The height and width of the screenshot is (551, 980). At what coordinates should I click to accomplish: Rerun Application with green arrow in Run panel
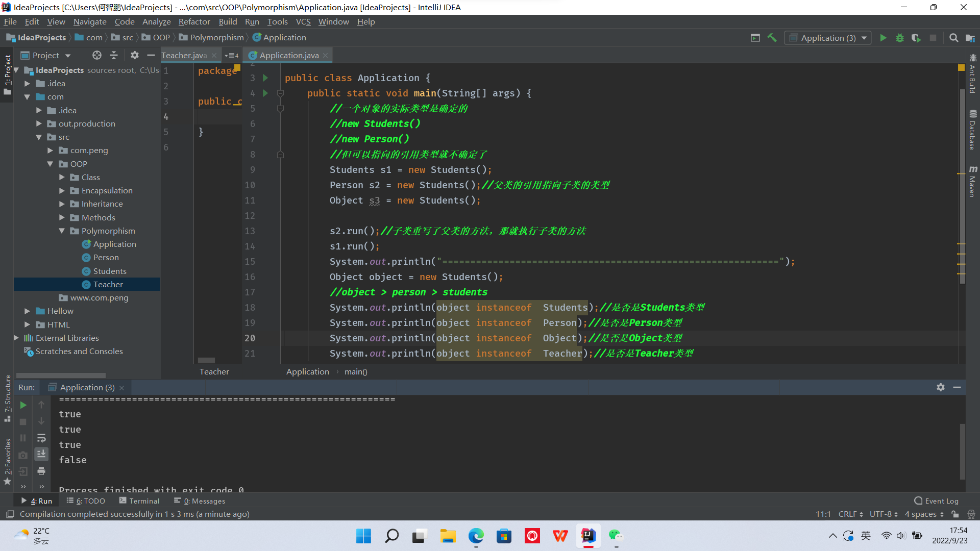(23, 405)
